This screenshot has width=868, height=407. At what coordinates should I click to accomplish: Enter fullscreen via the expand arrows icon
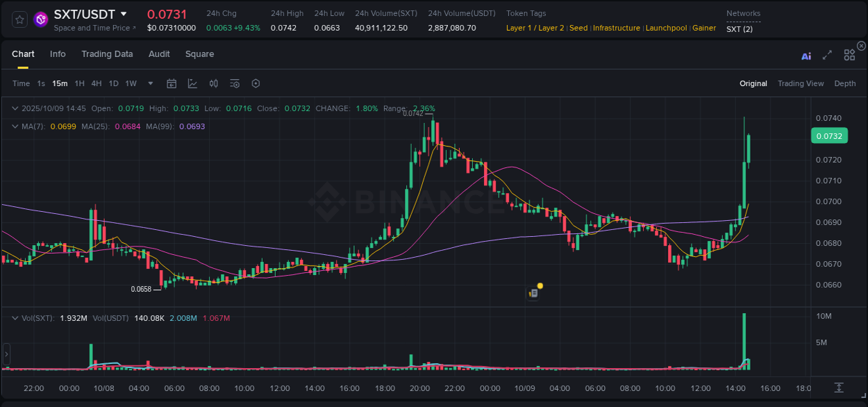coord(827,56)
